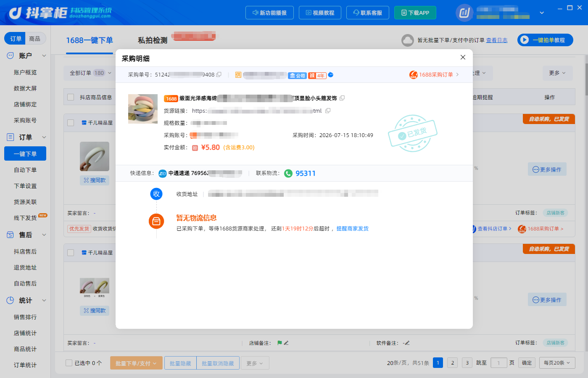
Task: Click the 批量隐藏 button
Action: coord(180,363)
